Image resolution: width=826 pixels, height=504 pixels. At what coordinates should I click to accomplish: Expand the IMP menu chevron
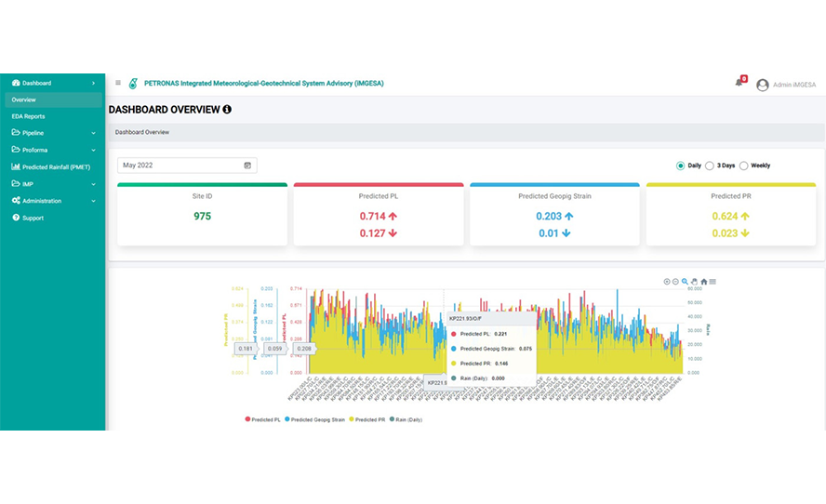point(93,184)
